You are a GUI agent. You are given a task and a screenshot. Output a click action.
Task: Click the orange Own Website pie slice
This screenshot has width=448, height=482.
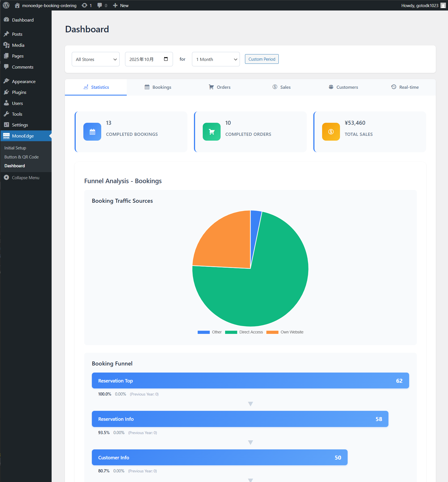click(x=227, y=244)
